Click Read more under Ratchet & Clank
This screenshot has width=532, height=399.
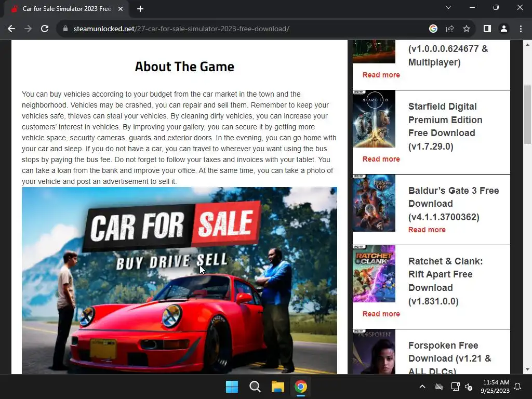[381, 314]
